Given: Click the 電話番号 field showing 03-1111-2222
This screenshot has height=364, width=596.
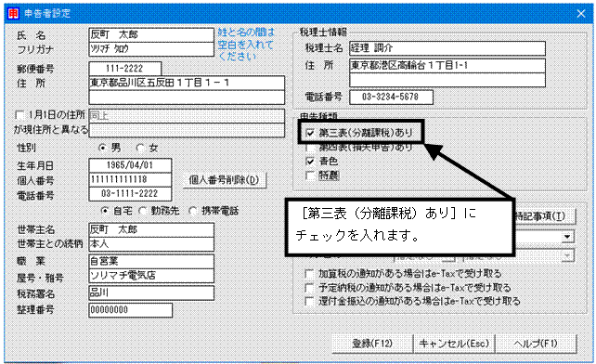Looking at the screenshot, I should tap(130, 193).
